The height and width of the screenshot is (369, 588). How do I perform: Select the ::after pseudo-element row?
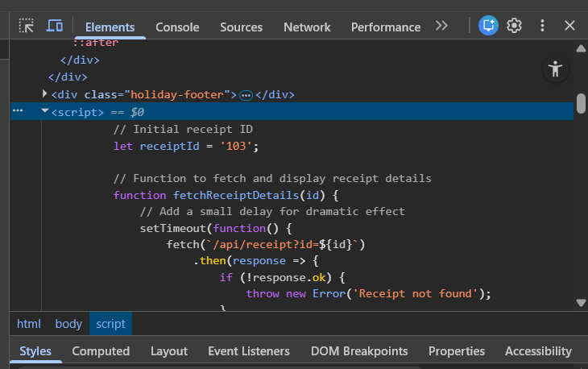96,43
